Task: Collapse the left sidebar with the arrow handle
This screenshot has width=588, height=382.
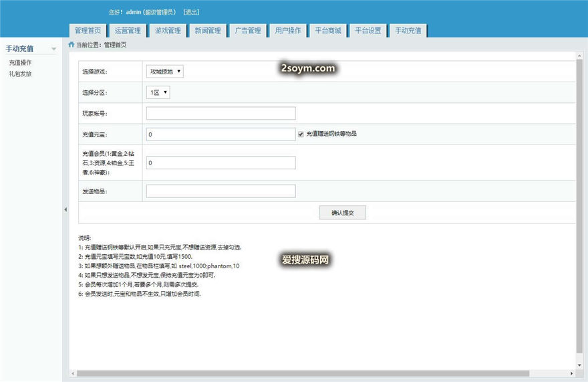Action: pyautogui.click(x=65, y=209)
